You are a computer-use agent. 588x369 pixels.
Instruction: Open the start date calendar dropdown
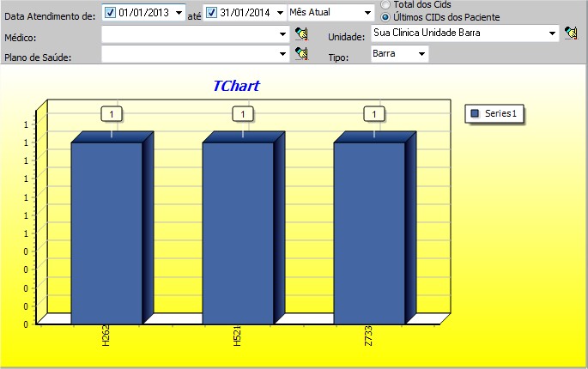179,13
